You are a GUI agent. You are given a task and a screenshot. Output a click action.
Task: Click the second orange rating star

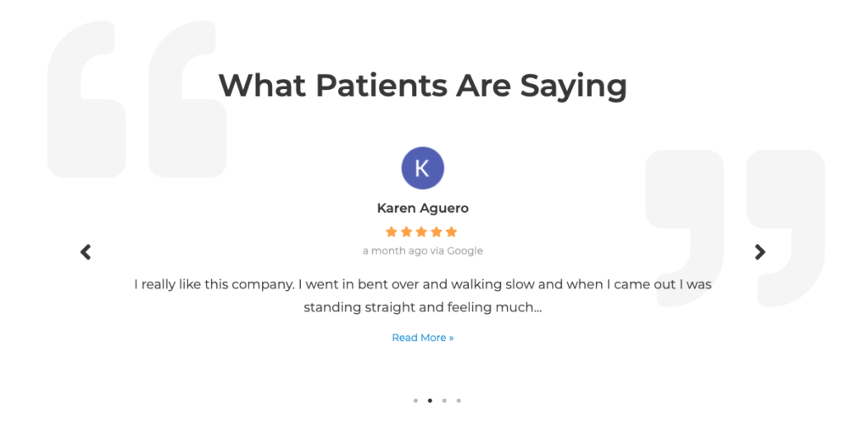(x=406, y=232)
